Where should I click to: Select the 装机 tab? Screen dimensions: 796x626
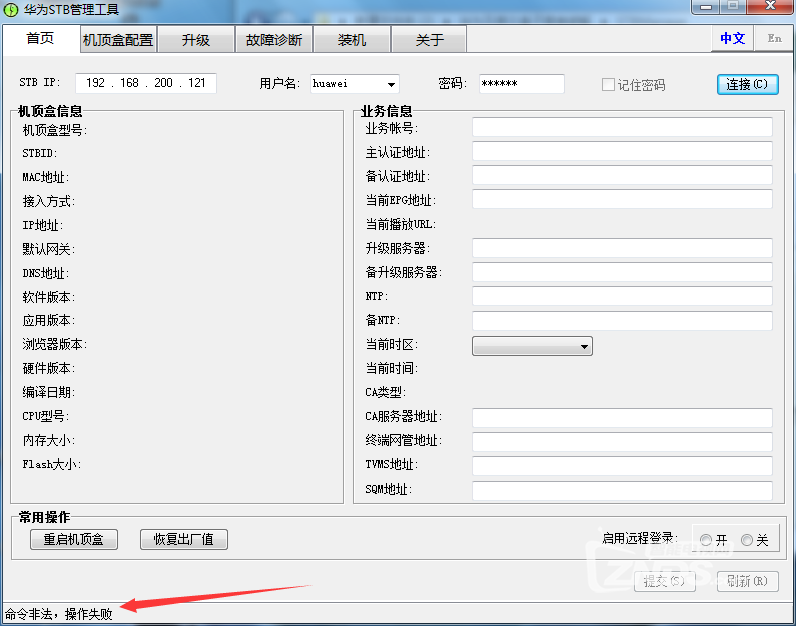[352, 40]
